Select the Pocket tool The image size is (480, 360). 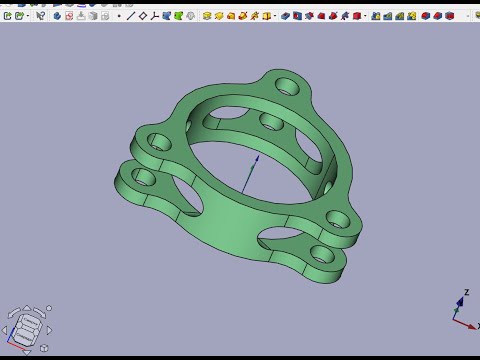(x=285, y=16)
